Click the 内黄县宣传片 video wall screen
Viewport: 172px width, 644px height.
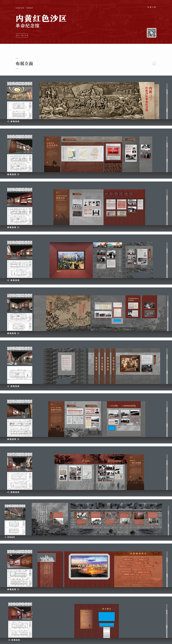[x=89, y=566]
